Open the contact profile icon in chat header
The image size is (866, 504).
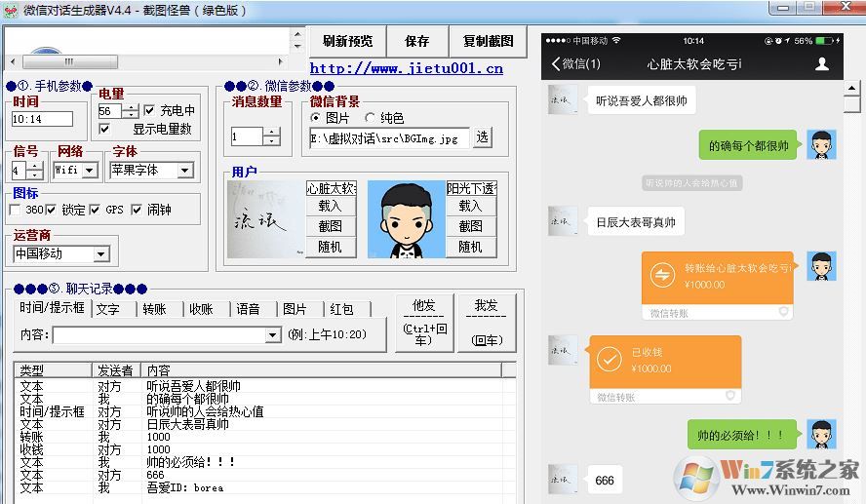tap(822, 64)
